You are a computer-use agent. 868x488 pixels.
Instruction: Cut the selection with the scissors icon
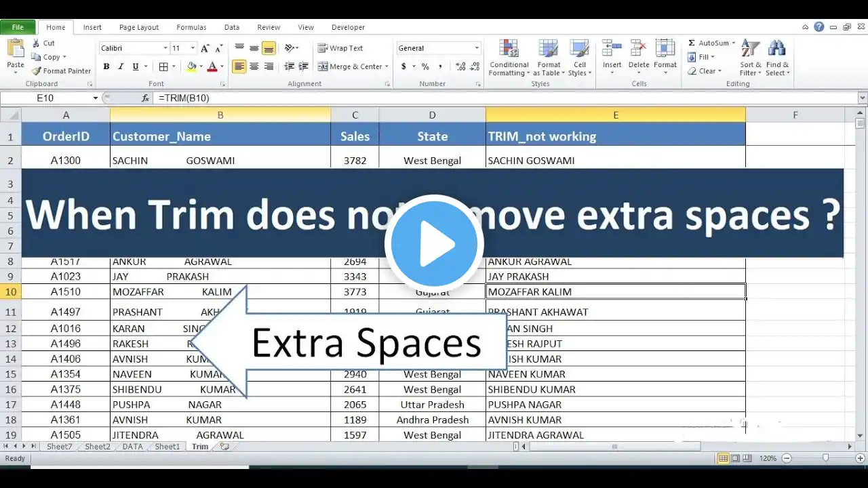pos(36,43)
